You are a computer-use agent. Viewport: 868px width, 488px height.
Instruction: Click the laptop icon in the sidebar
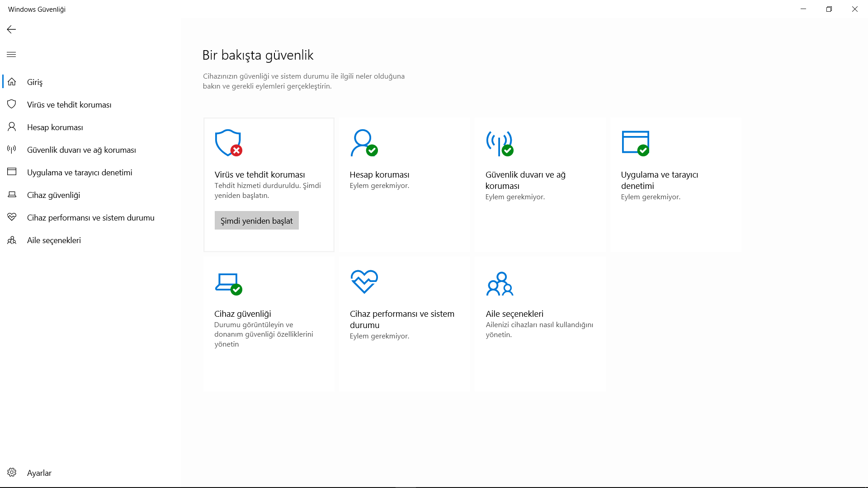pyautogui.click(x=12, y=195)
